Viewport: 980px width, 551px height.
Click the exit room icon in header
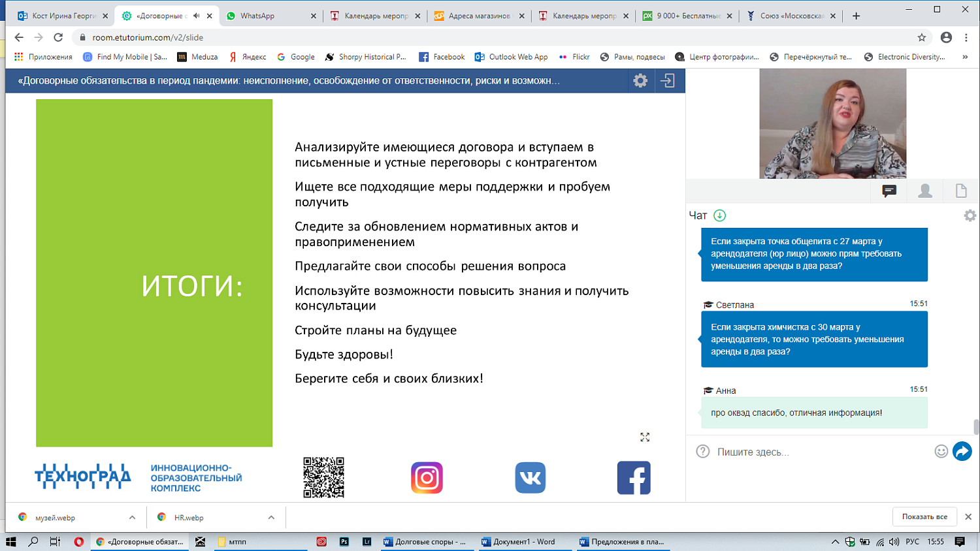pyautogui.click(x=668, y=80)
